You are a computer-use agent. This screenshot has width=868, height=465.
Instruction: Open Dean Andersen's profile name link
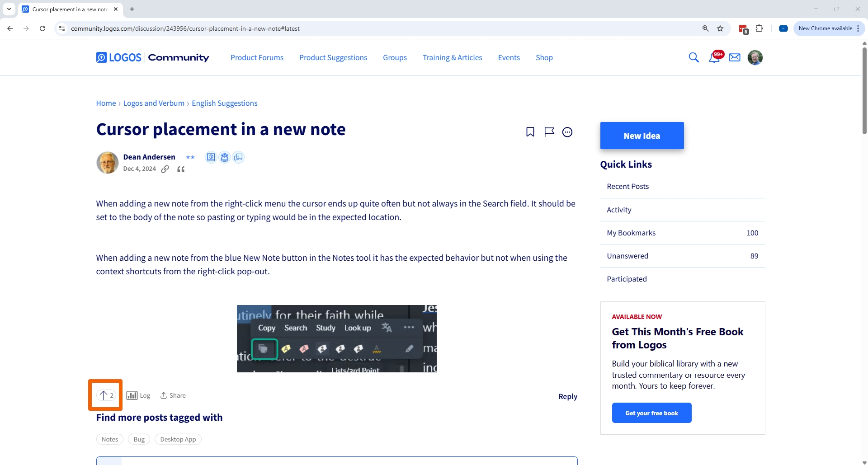click(x=149, y=157)
